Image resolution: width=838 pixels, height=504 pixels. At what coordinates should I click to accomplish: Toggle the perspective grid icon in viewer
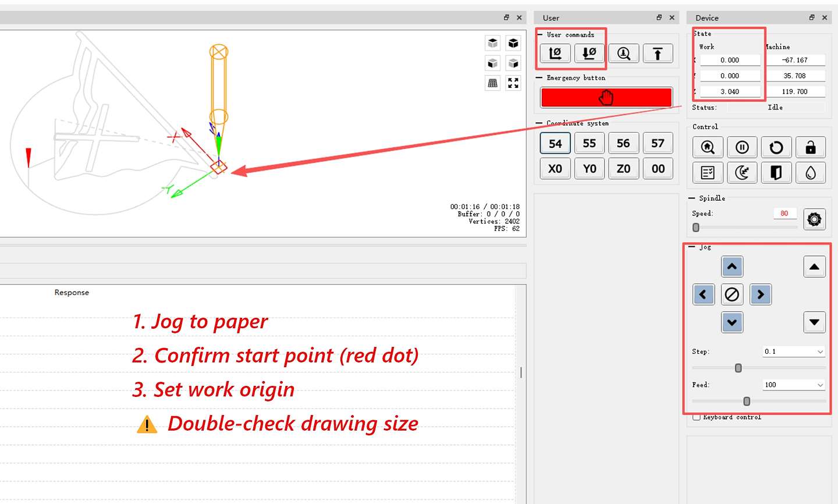(x=493, y=83)
